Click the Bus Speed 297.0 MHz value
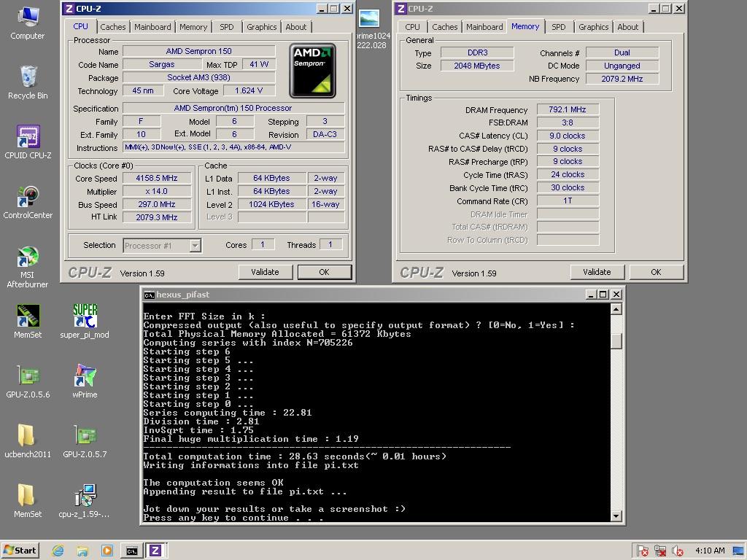 tap(157, 204)
